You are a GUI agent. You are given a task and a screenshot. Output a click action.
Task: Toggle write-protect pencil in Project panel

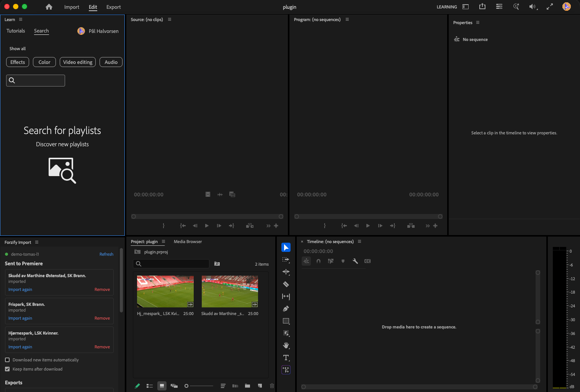[x=137, y=386]
